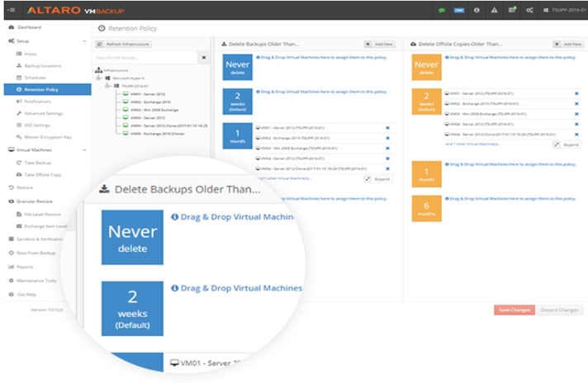Collapse the Infrastructure tree root node

coord(93,70)
